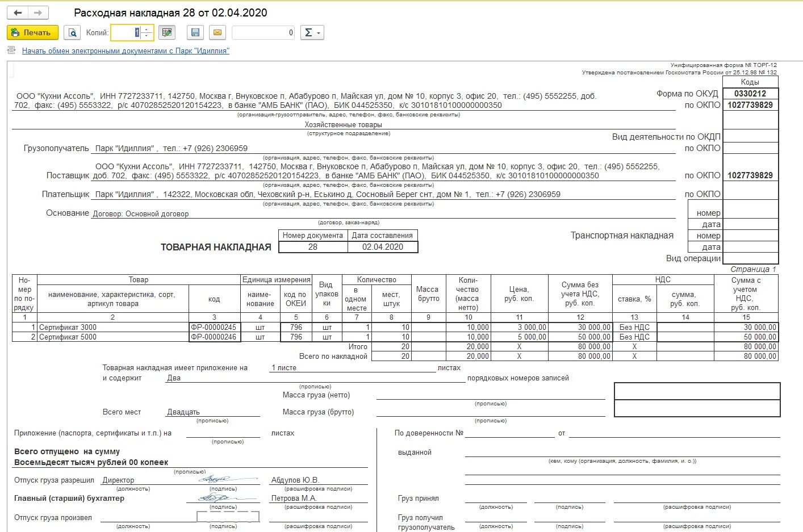The height and width of the screenshot is (532, 803).
Task: Toggle the edit document layout icon
Action: click(x=167, y=33)
